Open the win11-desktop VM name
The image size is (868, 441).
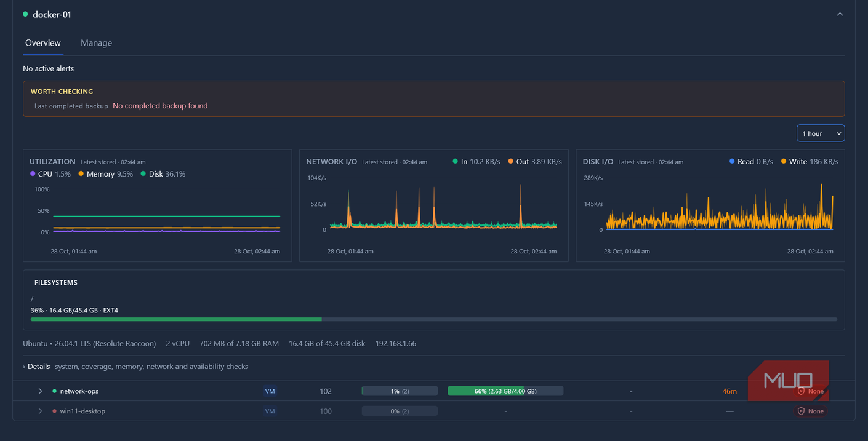tap(82, 411)
